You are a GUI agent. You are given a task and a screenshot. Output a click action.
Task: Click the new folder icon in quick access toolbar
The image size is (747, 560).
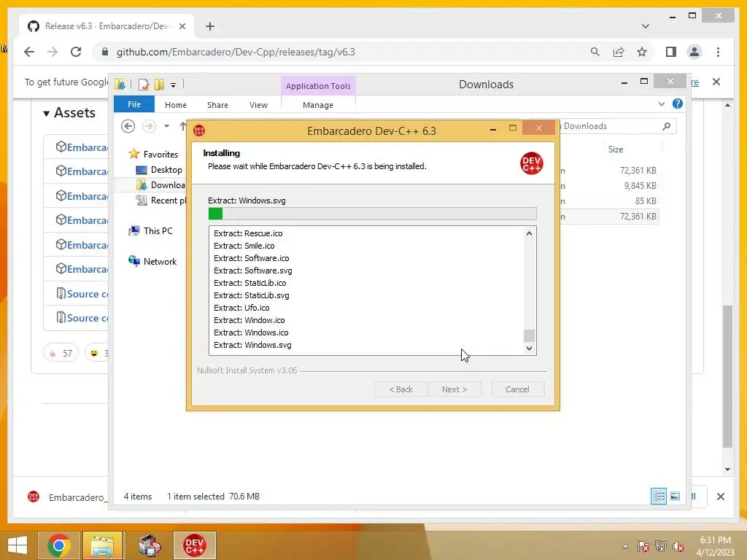(159, 85)
